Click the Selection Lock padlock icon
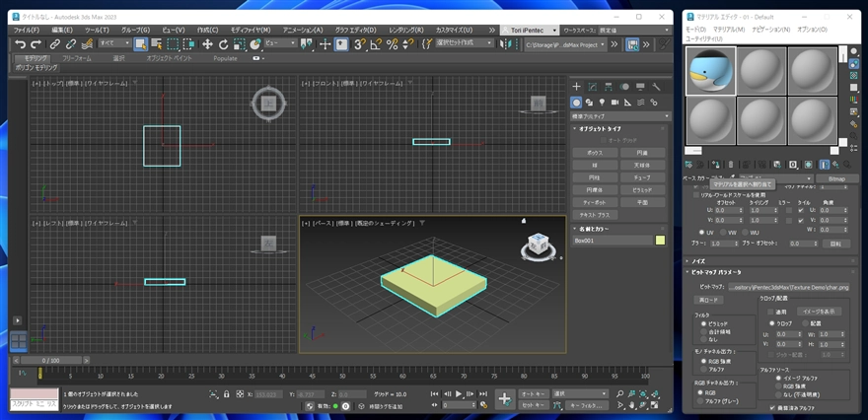Image resolution: width=868 pixels, height=420 pixels. (x=227, y=394)
